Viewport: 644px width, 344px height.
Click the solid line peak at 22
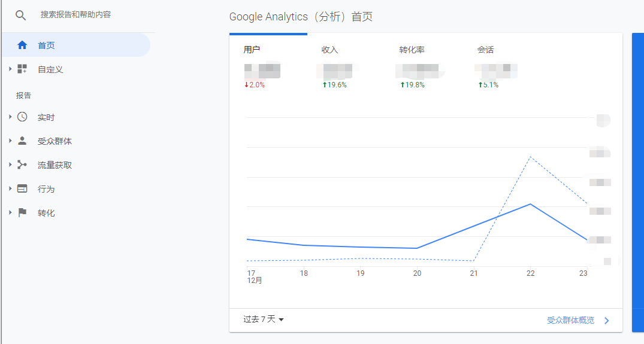pos(531,204)
